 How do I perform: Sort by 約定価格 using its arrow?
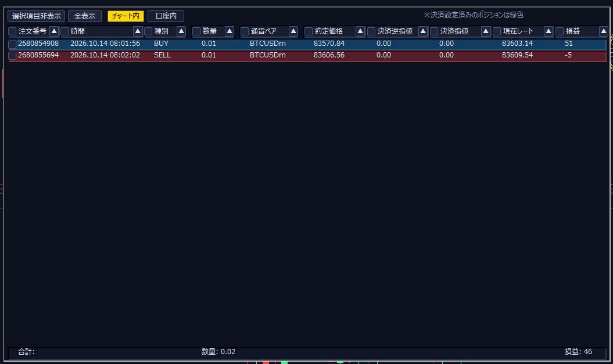tap(360, 31)
